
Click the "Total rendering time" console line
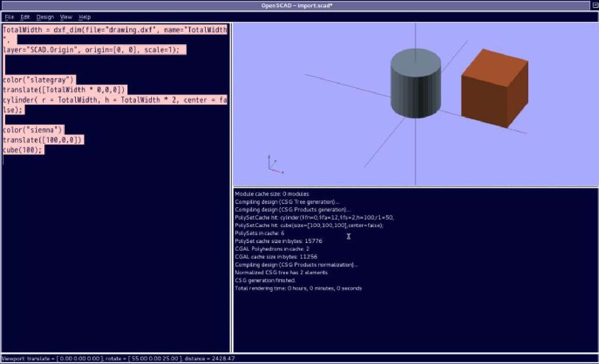(298, 288)
